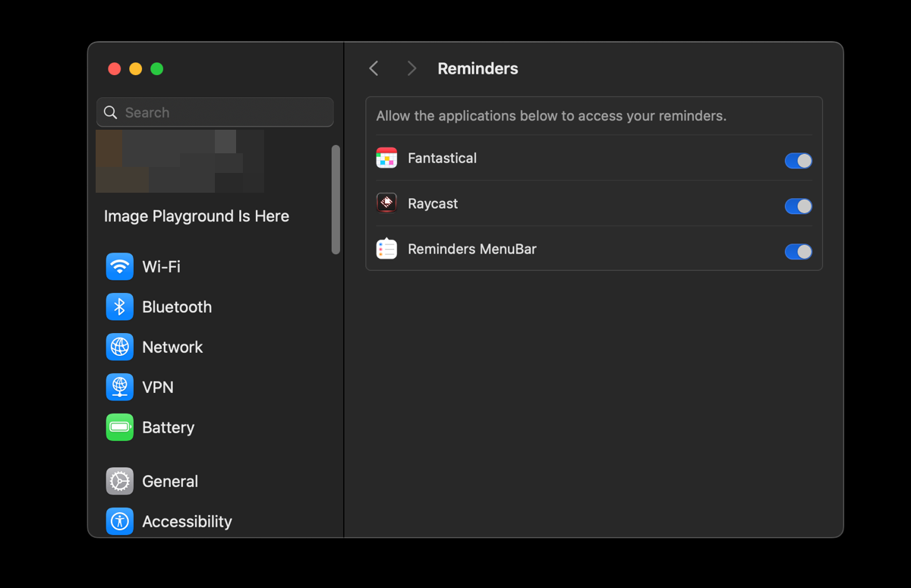Go forward with the right chevron
Viewport: 911px width, 588px height.
coord(411,68)
